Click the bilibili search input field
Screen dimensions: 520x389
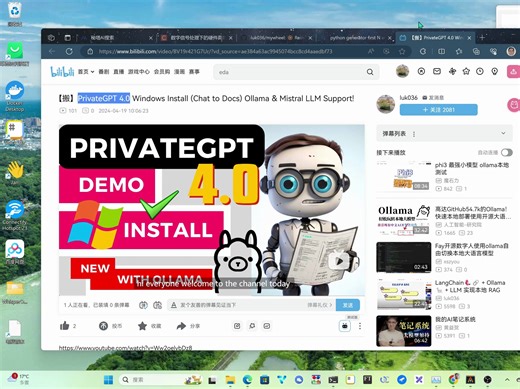click(x=290, y=72)
